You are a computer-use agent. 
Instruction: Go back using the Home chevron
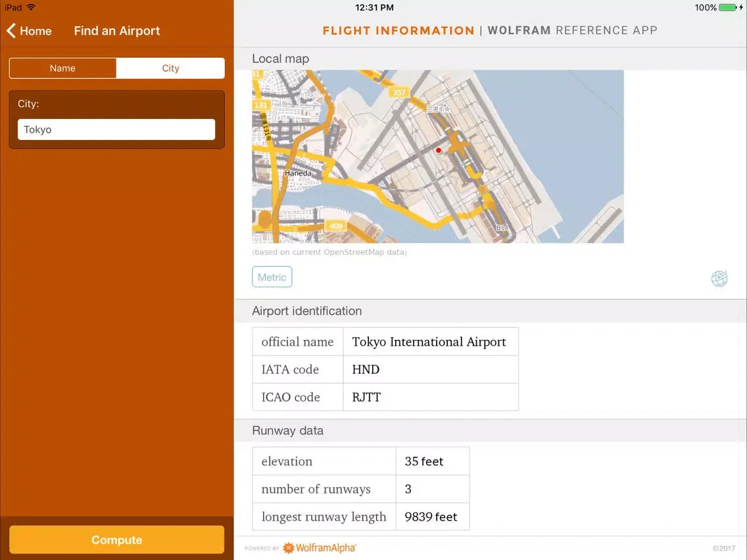(29, 31)
